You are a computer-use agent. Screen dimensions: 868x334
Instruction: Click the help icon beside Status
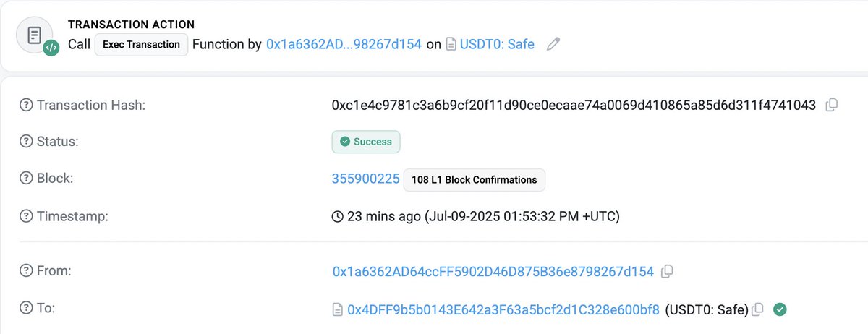point(26,142)
